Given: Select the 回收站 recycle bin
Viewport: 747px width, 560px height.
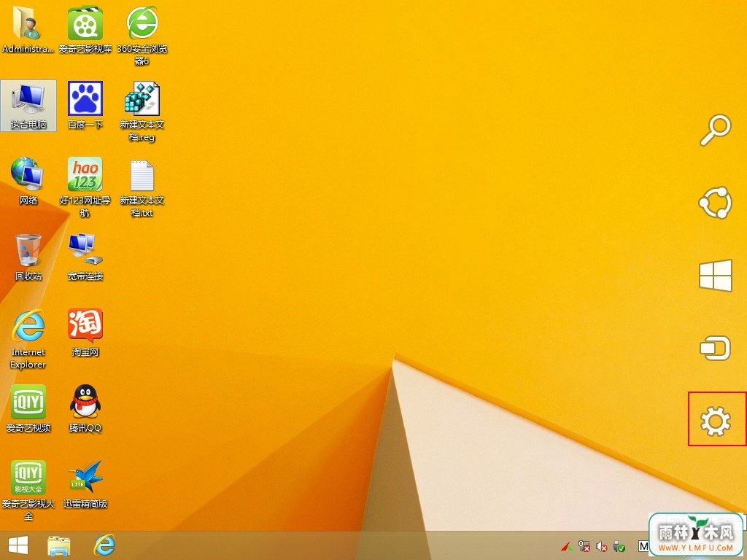Looking at the screenshot, I should 28,257.
